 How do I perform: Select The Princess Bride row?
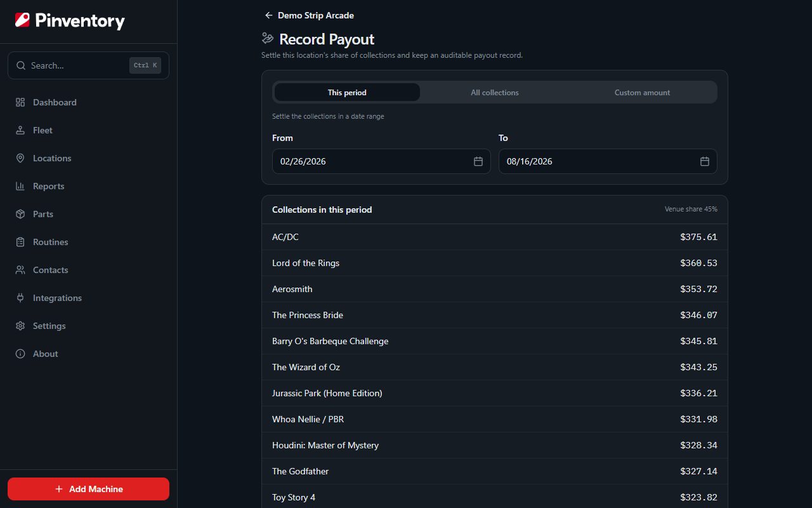495,315
